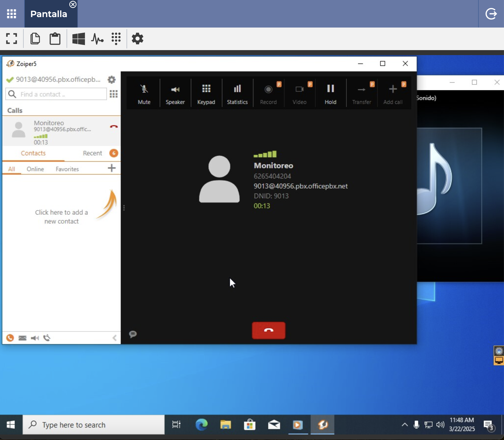Select the Favorites contacts filter

point(67,169)
